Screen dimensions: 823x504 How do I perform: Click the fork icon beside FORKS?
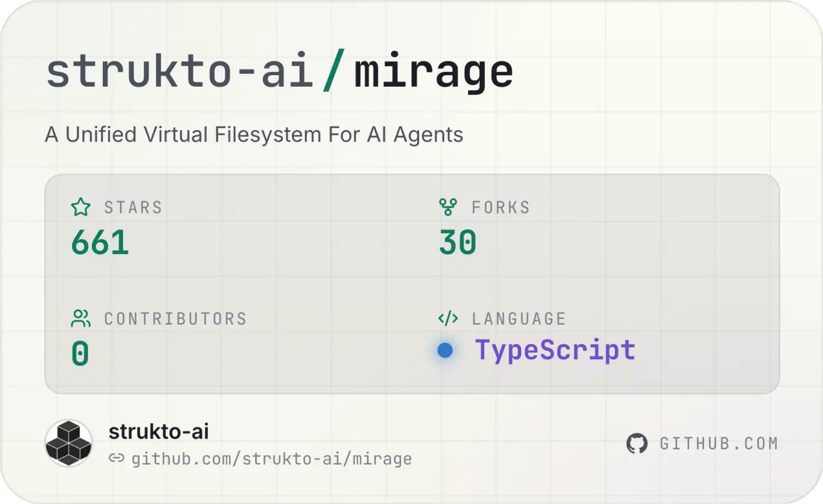(448, 207)
